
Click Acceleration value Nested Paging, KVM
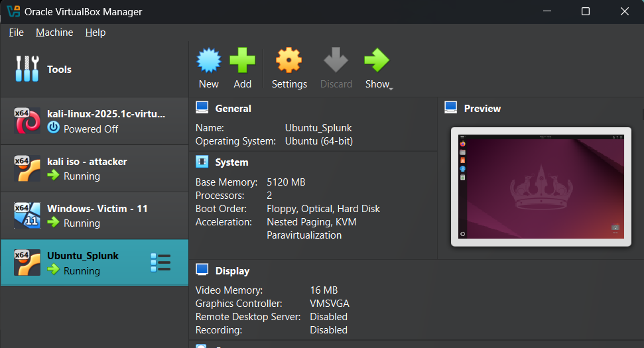pyautogui.click(x=312, y=222)
